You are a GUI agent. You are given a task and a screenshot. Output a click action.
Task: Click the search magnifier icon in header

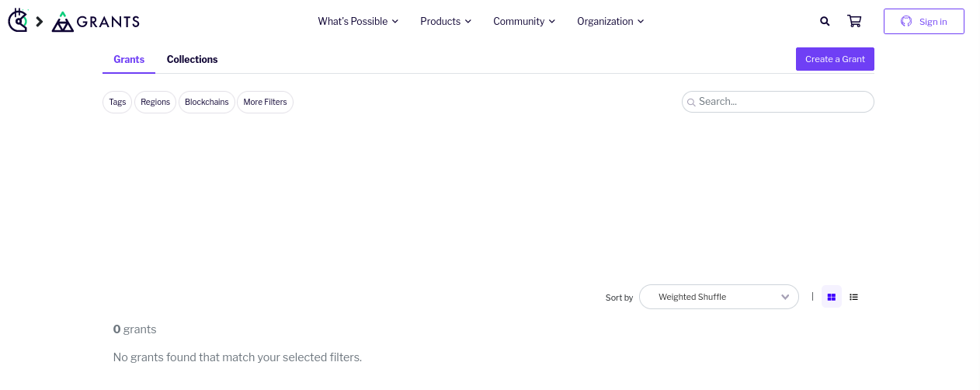click(825, 22)
